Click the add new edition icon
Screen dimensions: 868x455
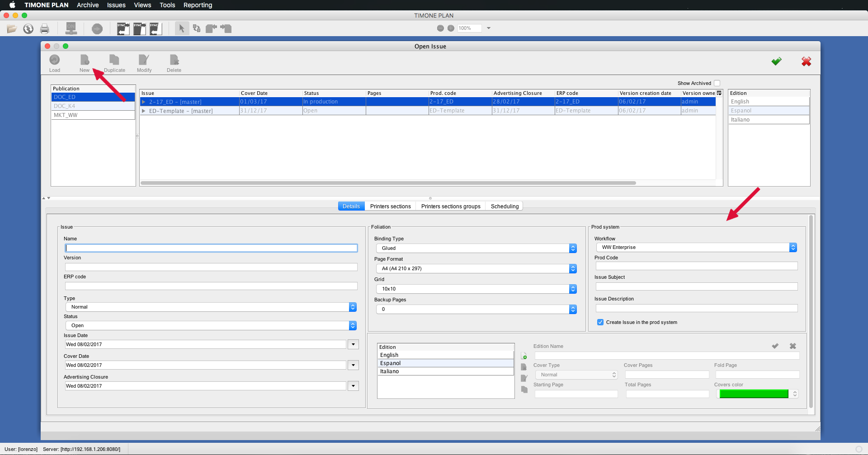tap(524, 356)
